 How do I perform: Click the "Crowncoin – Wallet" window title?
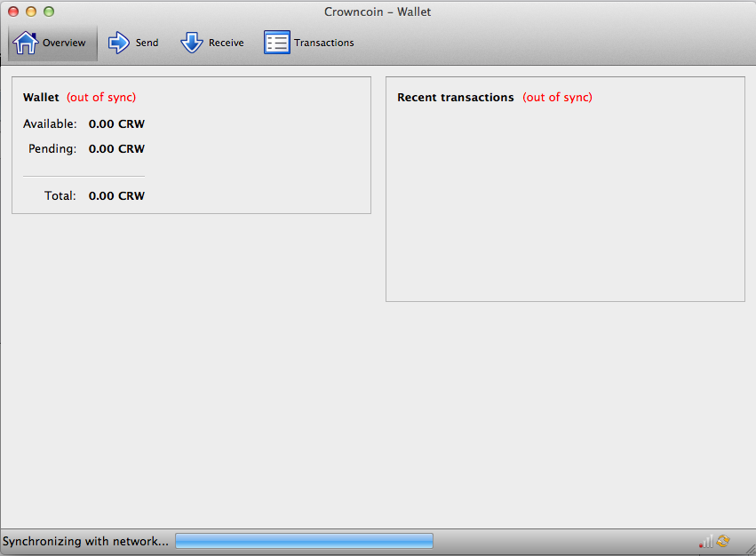378,12
